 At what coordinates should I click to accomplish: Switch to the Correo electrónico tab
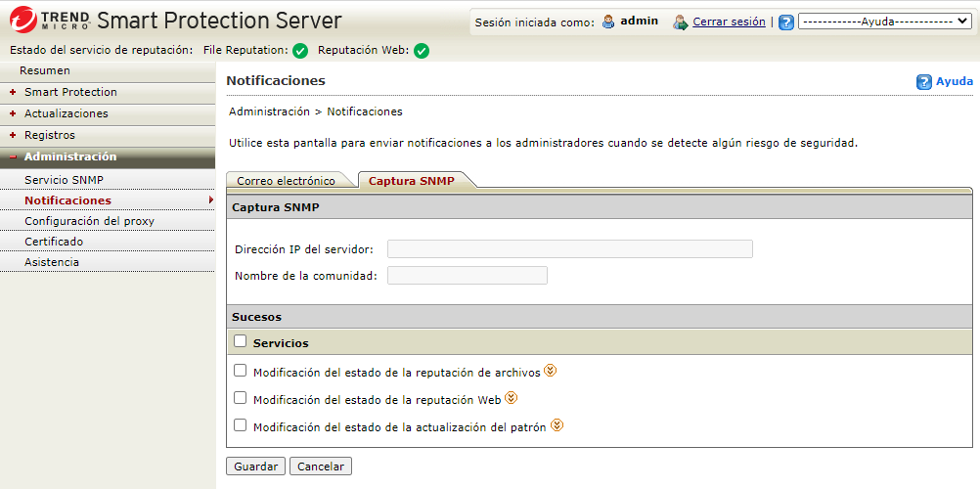(286, 181)
